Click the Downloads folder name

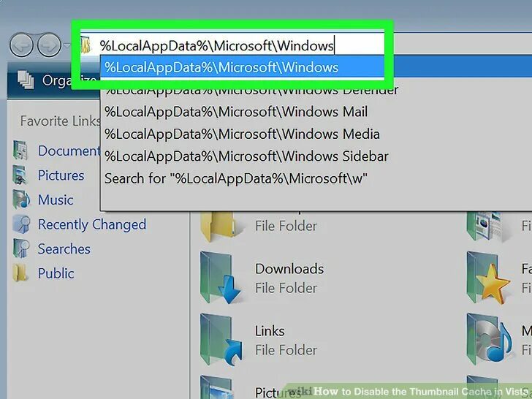point(289,269)
